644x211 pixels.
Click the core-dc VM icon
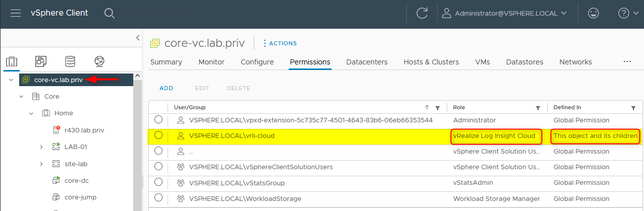[x=56, y=180]
